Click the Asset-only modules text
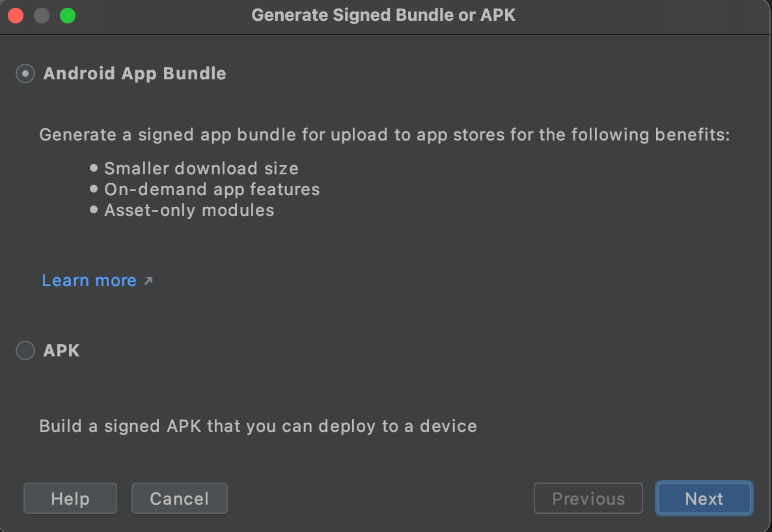Screen dimensions: 772x532 (x=189, y=210)
